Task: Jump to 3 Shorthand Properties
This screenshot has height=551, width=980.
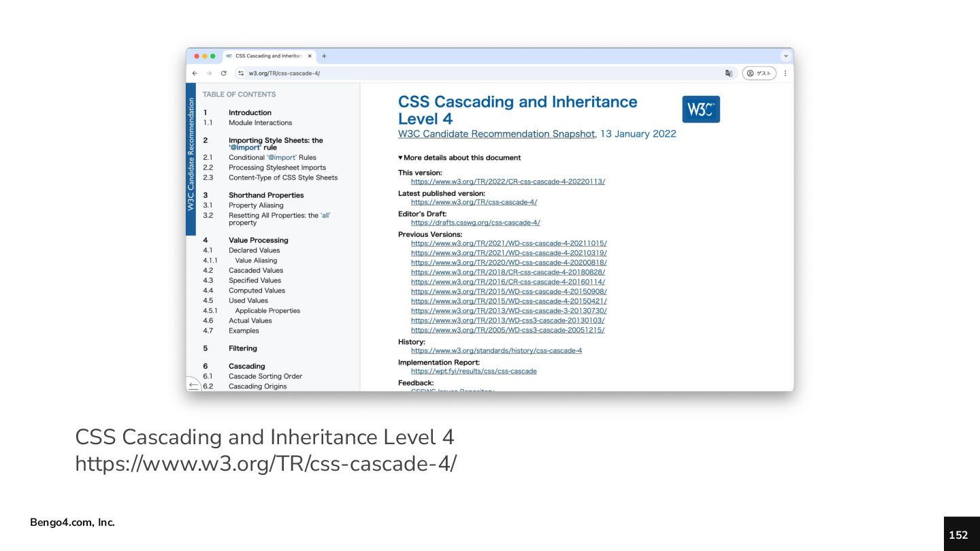Action: click(266, 195)
